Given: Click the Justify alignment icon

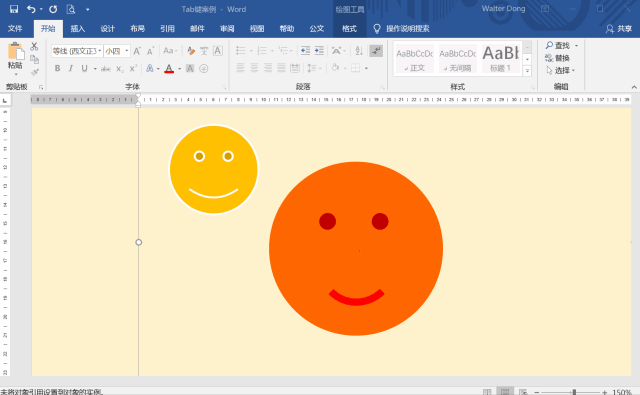Looking at the screenshot, I should (x=281, y=68).
